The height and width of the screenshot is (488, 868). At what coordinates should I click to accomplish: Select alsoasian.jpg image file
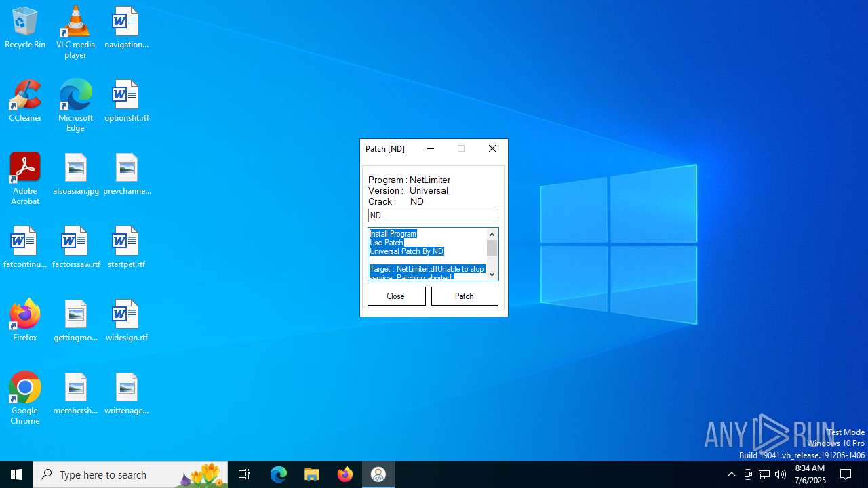coord(75,174)
